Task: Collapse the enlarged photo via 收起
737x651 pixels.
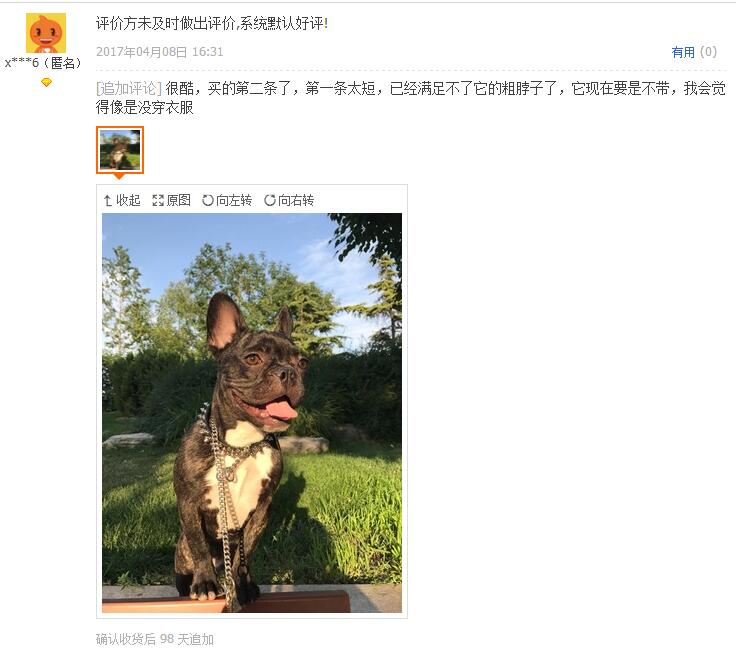Action: click(x=122, y=201)
